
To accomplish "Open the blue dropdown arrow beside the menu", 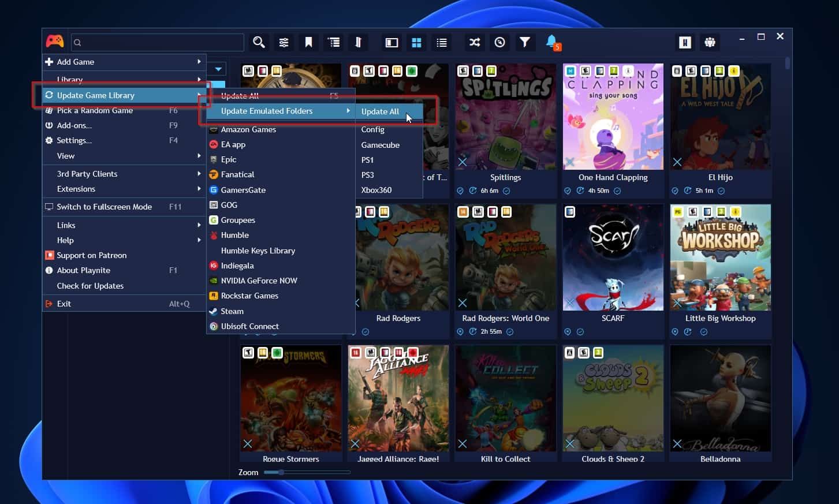I will click(218, 69).
